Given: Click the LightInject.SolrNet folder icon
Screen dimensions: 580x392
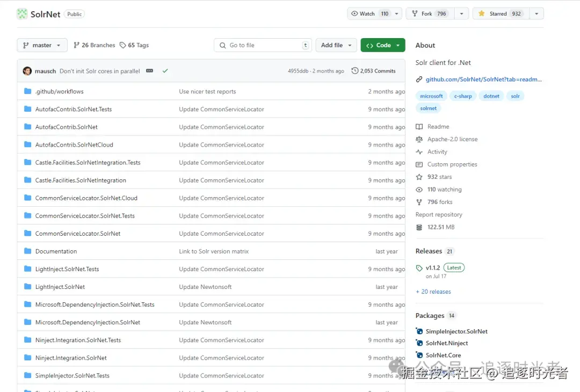Looking at the screenshot, I should tap(28, 286).
